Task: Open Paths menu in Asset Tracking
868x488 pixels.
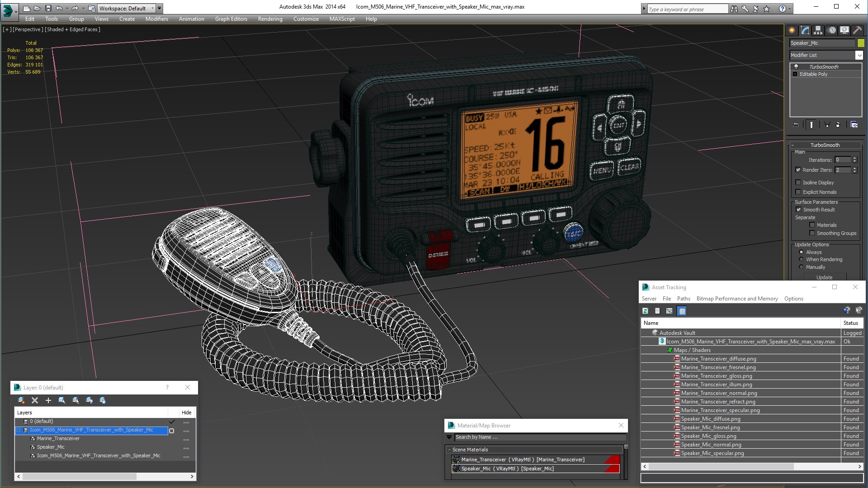Action: tap(684, 299)
